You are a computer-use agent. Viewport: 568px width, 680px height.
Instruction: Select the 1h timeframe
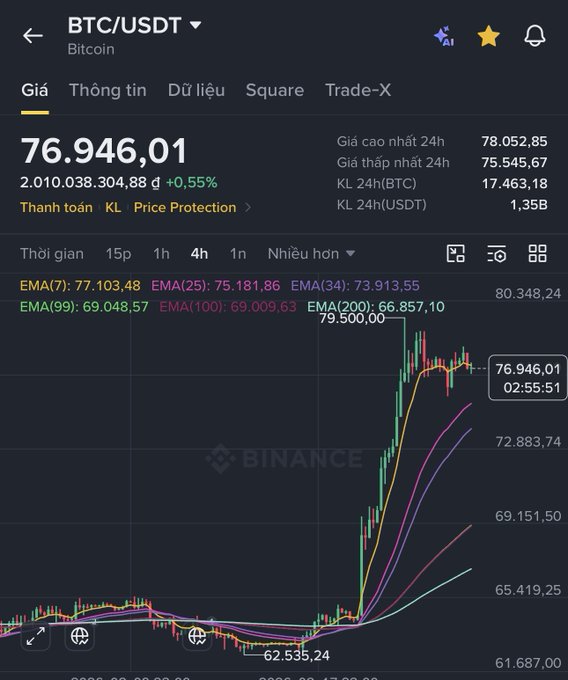point(161,254)
